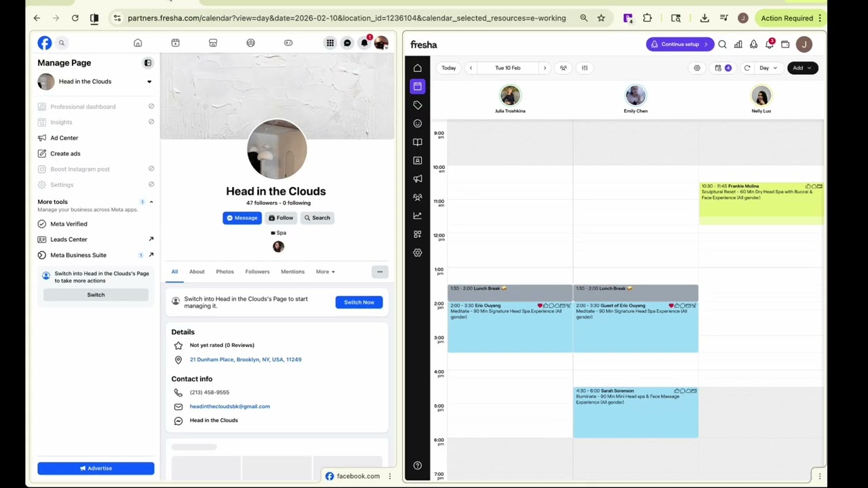
Task: Open Fresha notifications bell with badge
Action: [x=770, y=45]
